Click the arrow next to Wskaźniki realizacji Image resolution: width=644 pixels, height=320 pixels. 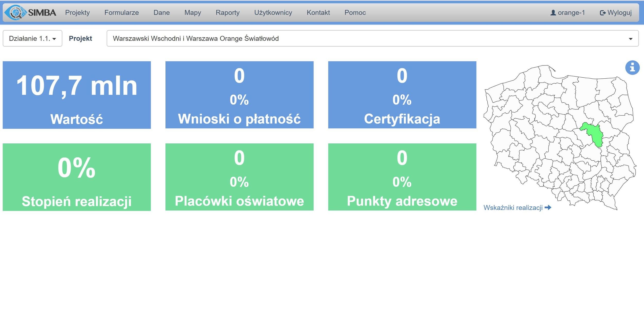point(548,208)
